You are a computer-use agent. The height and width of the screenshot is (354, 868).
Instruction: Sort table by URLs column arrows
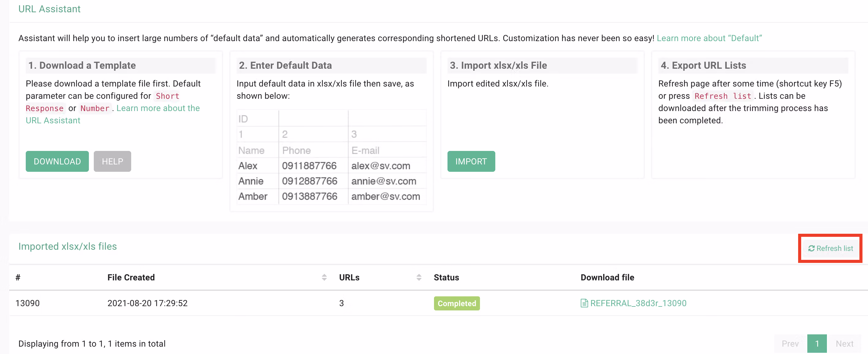[x=419, y=277]
